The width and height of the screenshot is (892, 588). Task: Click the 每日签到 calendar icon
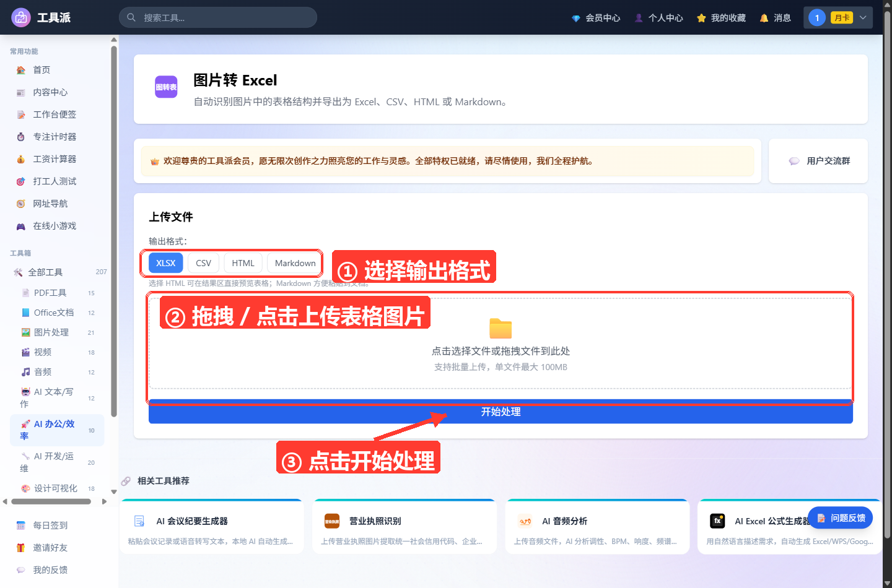[21, 525]
